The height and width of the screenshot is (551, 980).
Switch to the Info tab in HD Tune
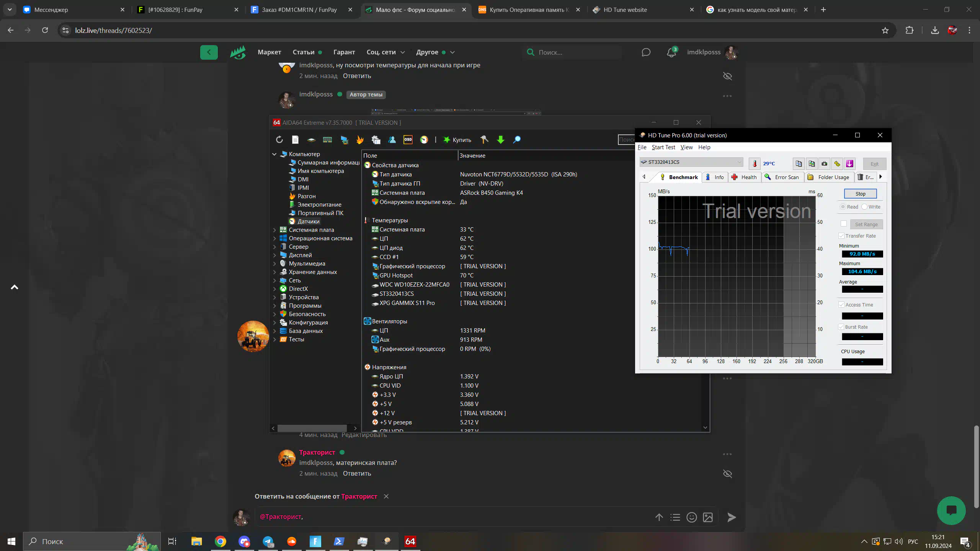[714, 177]
